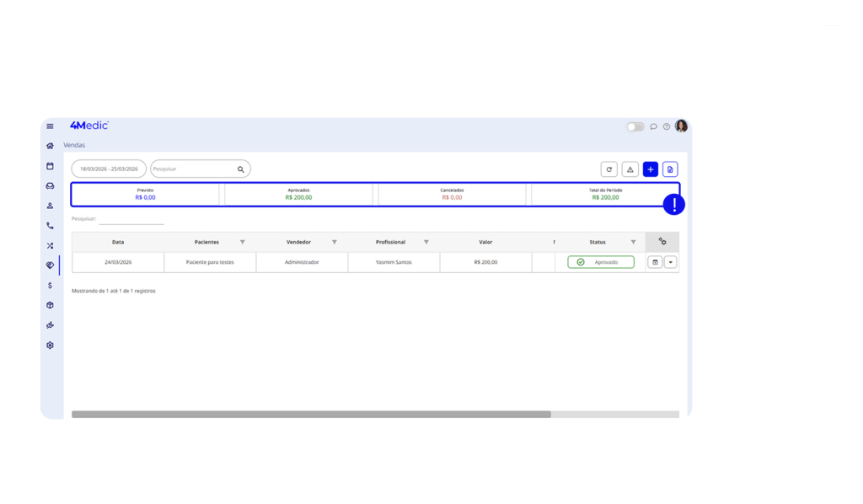Image resolution: width=863 pixels, height=504 pixels.
Task: Click the blue plus add-sale button
Action: pyautogui.click(x=650, y=169)
